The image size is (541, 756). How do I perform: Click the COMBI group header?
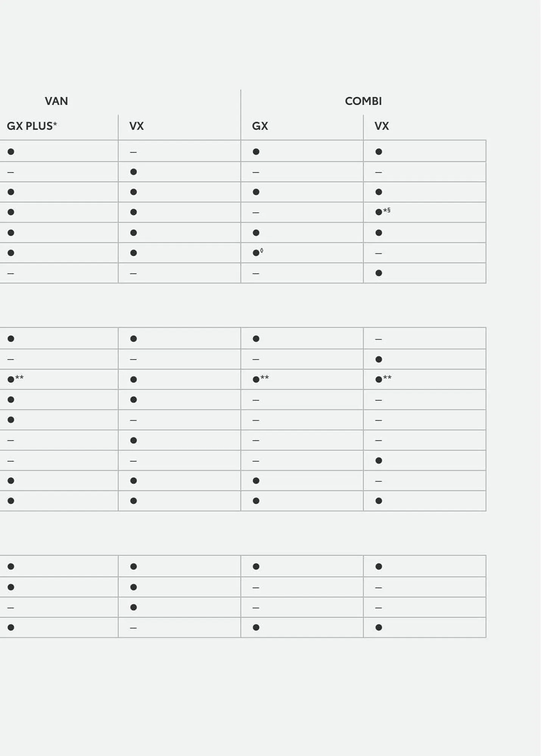point(363,101)
